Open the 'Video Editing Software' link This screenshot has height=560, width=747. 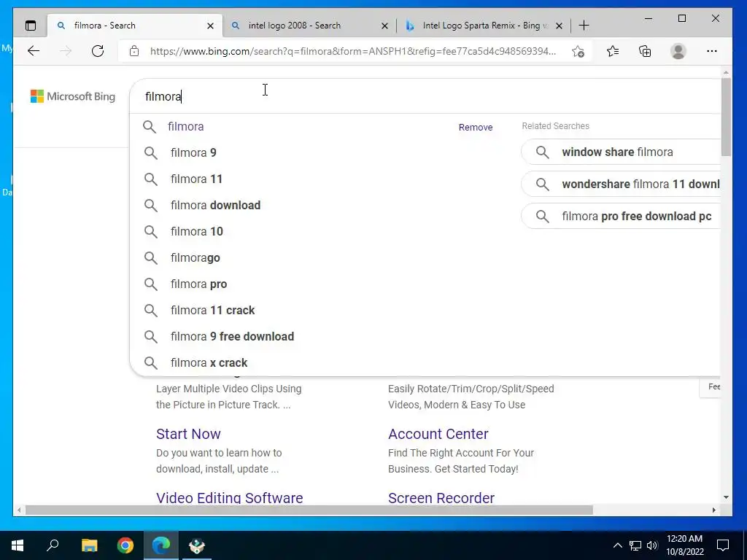[x=230, y=497]
